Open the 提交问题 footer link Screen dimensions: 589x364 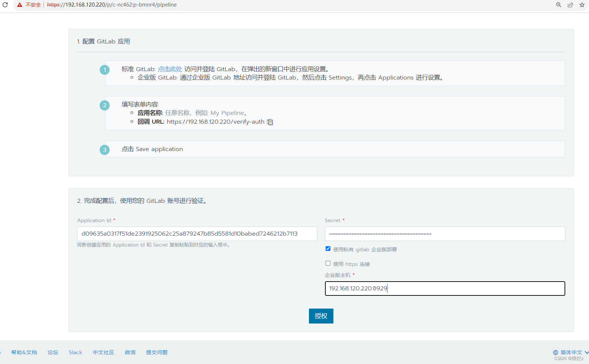157,352
